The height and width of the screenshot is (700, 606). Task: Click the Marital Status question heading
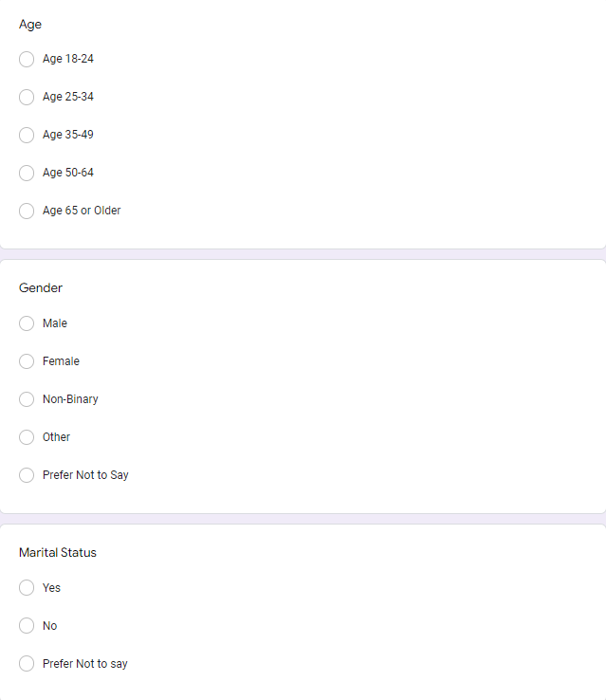click(x=58, y=553)
